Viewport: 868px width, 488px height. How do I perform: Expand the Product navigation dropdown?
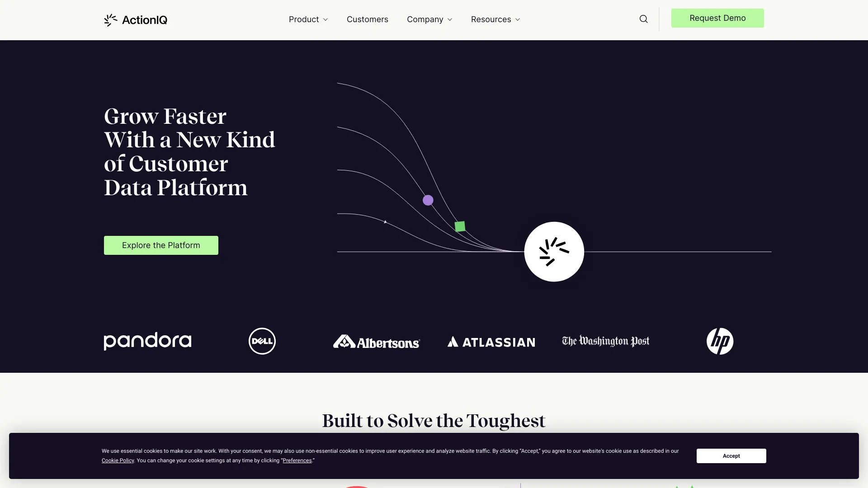(x=308, y=20)
